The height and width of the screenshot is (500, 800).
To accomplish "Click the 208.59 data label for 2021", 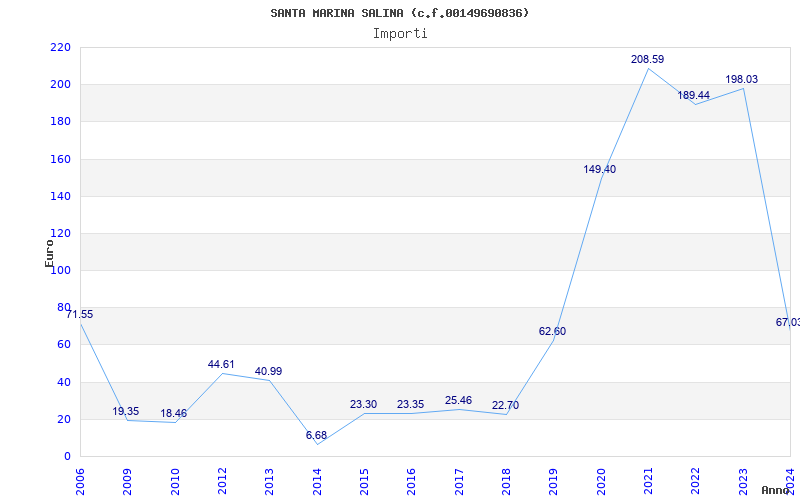I will click(x=647, y=59).
